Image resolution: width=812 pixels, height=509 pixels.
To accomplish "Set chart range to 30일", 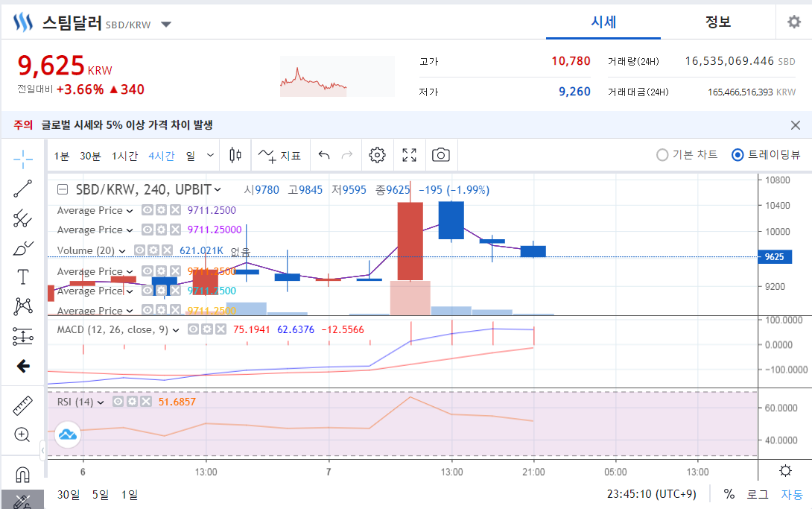I will 69,495.
